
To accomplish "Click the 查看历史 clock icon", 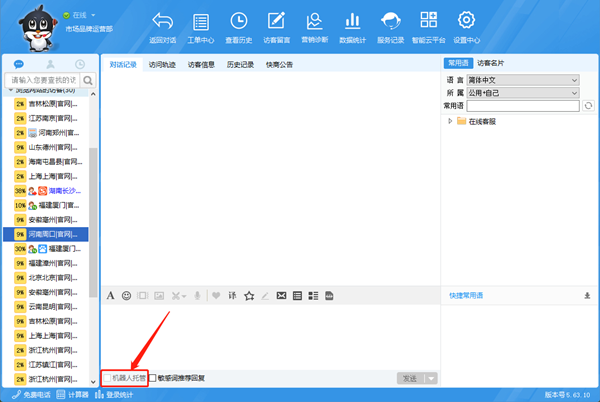I will (x=239, y=26).
